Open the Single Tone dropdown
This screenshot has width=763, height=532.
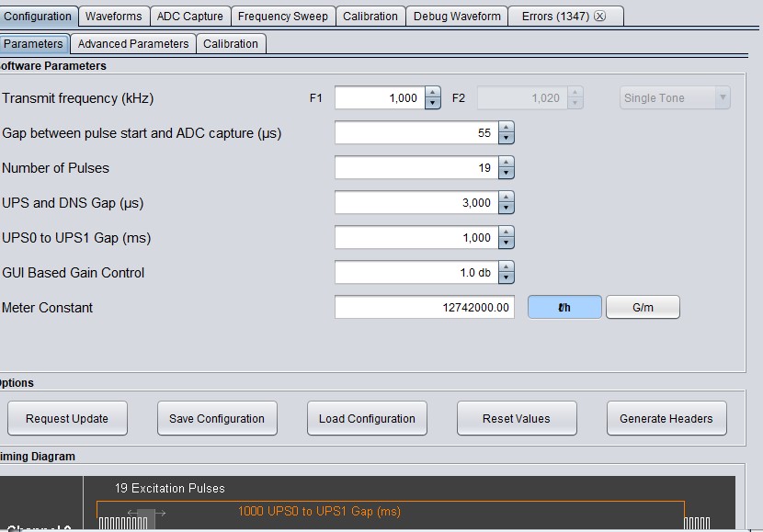[x=675, y=97]
